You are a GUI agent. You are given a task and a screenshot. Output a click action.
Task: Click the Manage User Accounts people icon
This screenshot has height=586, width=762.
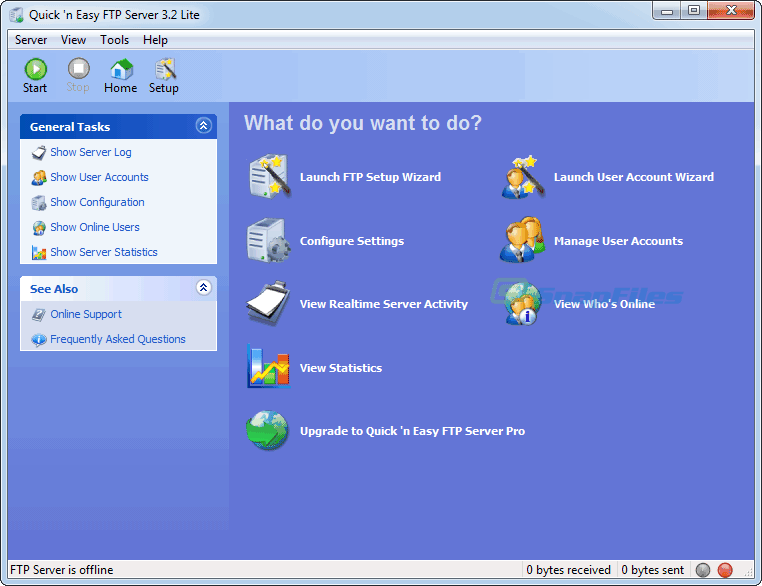[523, 240]
